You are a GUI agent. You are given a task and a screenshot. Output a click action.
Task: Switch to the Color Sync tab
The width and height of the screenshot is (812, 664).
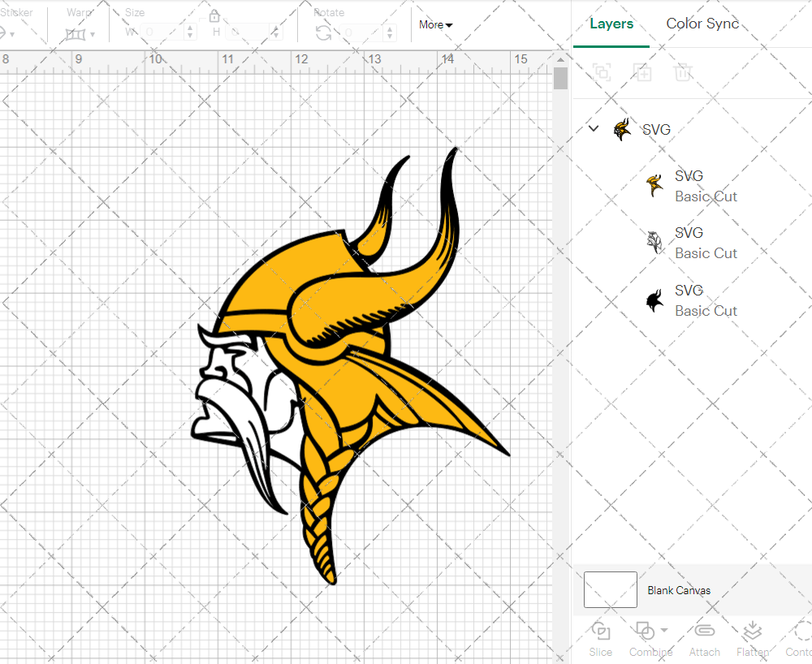pyautogui.click(x=702, y=24)
